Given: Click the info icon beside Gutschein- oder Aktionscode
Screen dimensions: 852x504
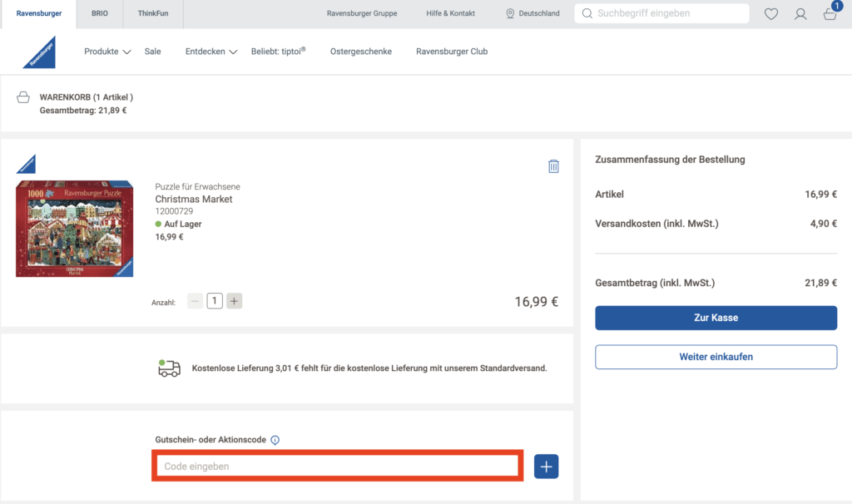Looking at the screenshot, I should pyautogui.click(x=275, y=440).
